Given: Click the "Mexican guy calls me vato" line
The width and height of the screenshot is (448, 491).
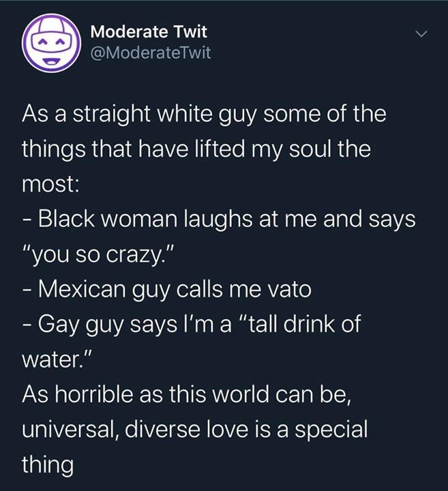Looking at the screenshot, I should (x=166, y=290).
